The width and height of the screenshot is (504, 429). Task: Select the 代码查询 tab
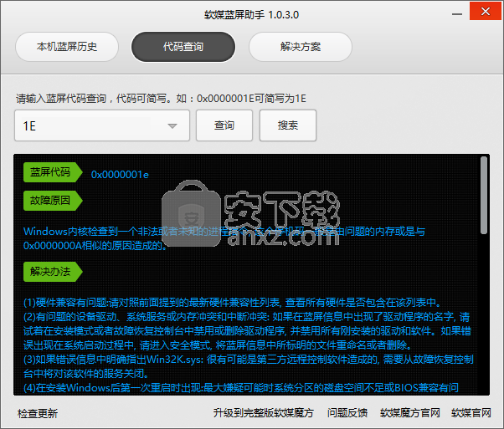click(x=183, y=47)
